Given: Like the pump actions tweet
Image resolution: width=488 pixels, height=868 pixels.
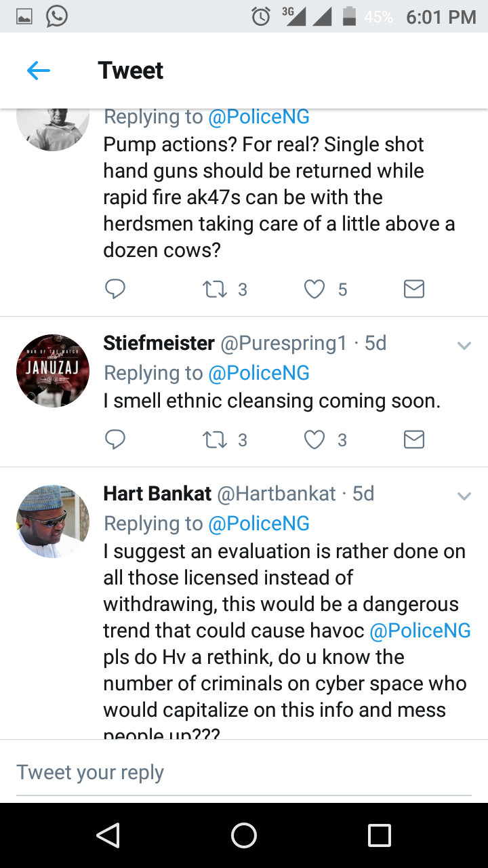Looking at the screenshot, I should click(x=314, y=290).
